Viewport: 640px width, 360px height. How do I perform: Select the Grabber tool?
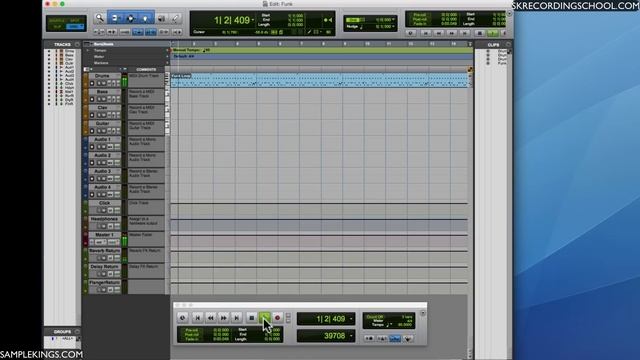(x=146, y=18)
